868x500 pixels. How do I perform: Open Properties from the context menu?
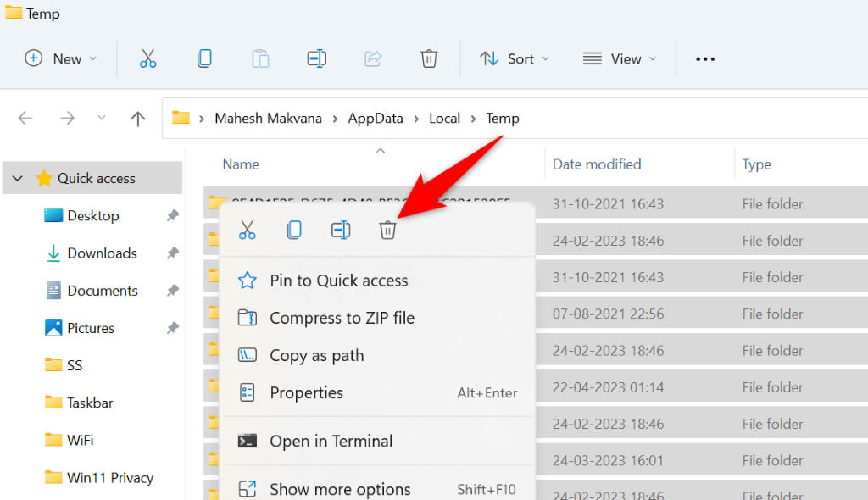coord(306,392)
